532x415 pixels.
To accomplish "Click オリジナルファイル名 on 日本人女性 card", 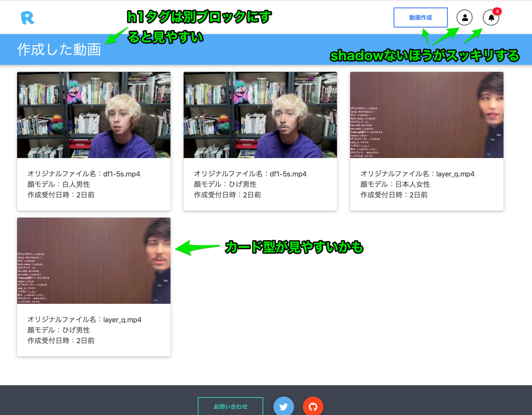I will (x=418, y=174).
